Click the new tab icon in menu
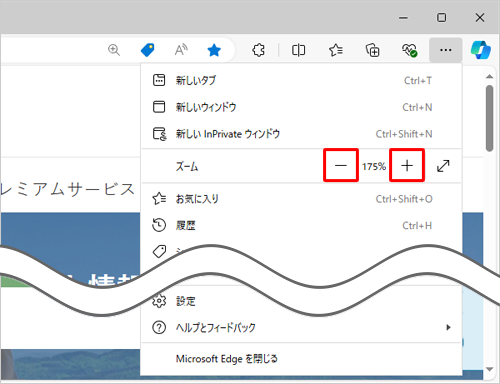This screenshot has width=500, height=384. coord(159,80)
